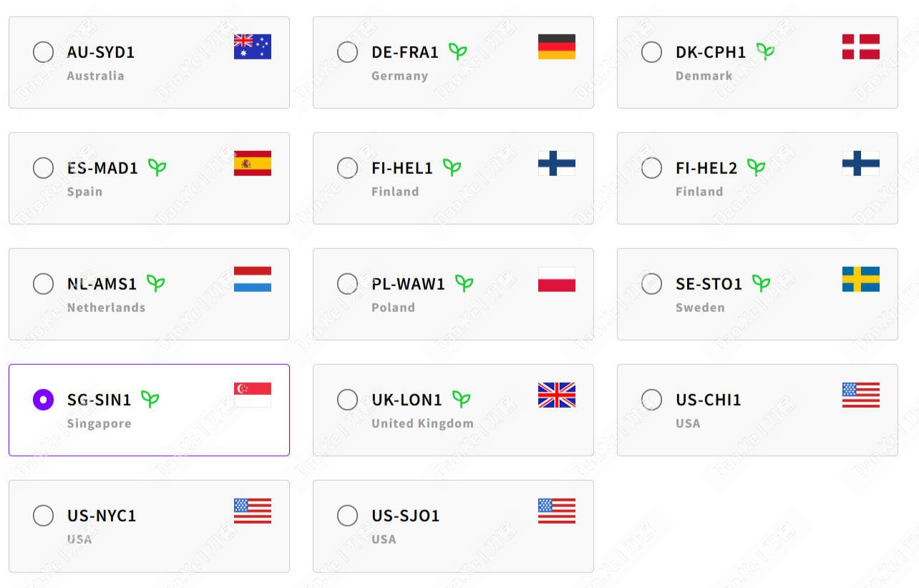
Task: Click the Australia flag icon
Action: (x=252, y=46)
